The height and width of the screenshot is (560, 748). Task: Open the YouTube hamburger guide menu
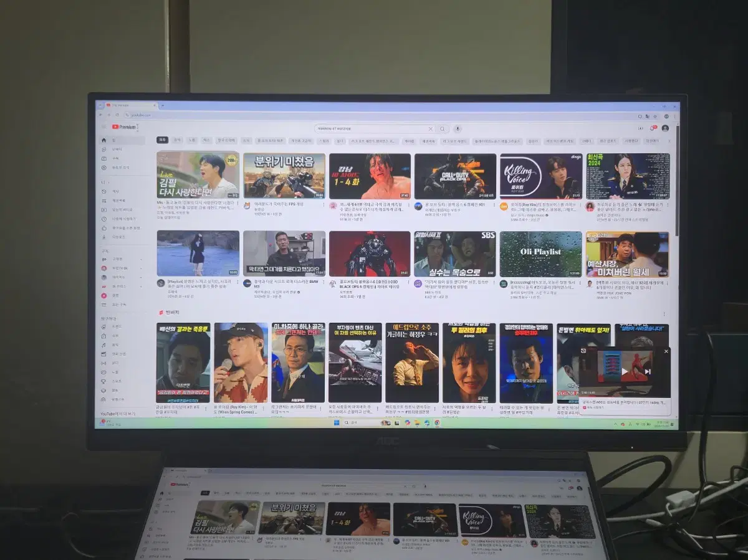104,127
